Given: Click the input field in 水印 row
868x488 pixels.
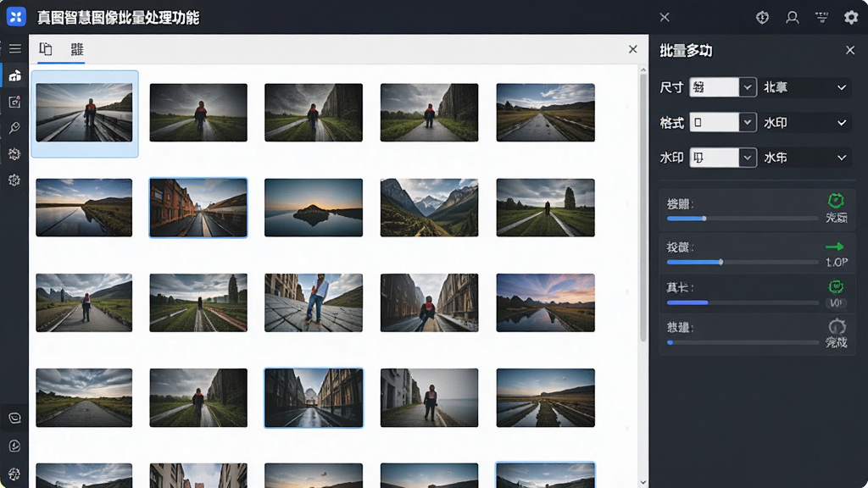Looking at the screenshot, I should [x=714, y=158].
